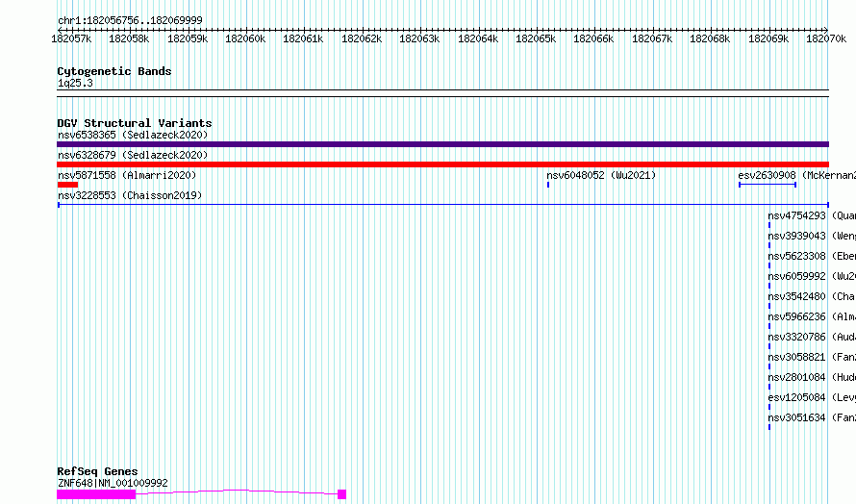Click the 182058k ruler tick label
The image size is (856, 504).
129,38
